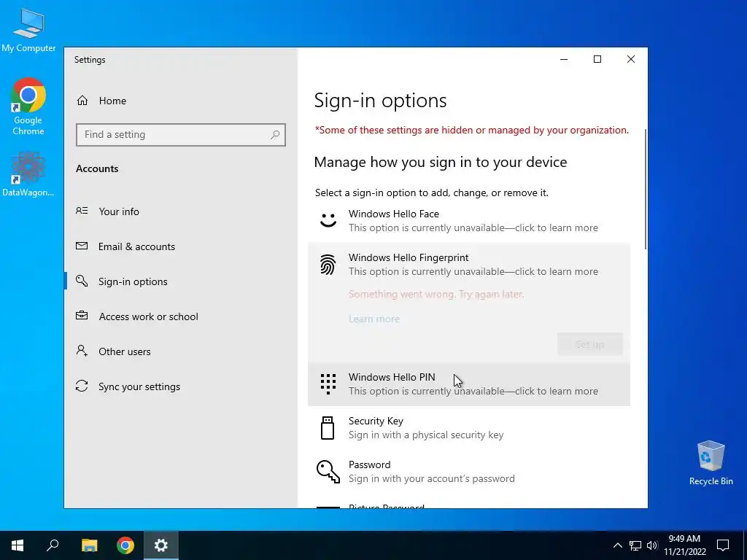Click 'Something went wrong. Try again later.' text
Screen dimensions: 747x560
coord(436,295)
